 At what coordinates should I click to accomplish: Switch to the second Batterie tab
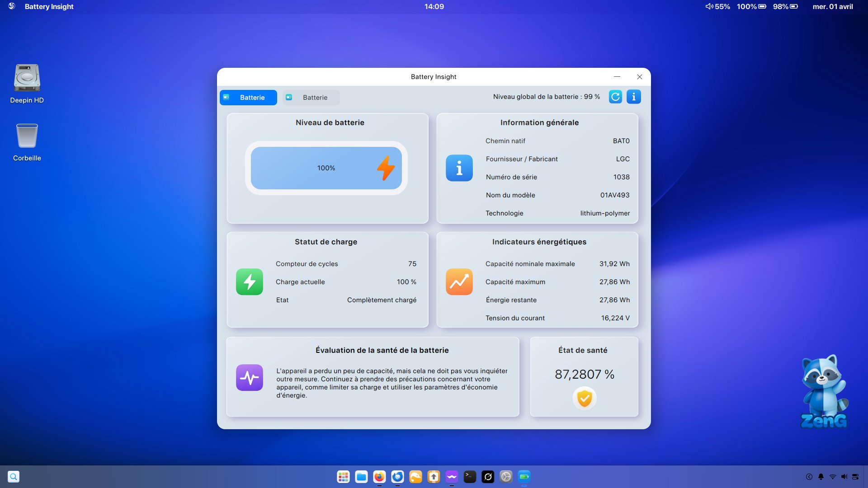[311, 98]
